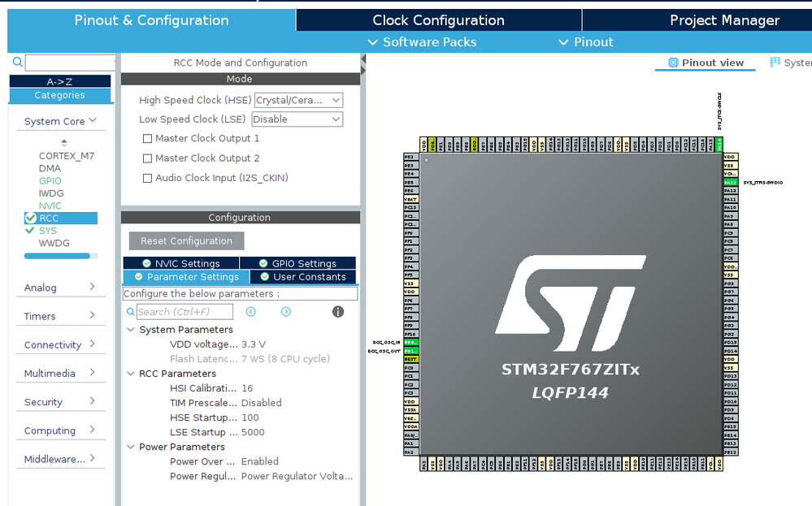The height and width of the screenshot is (506, 812).
Task: Click the green PA13 pin on chip
Action: (730, 183)
